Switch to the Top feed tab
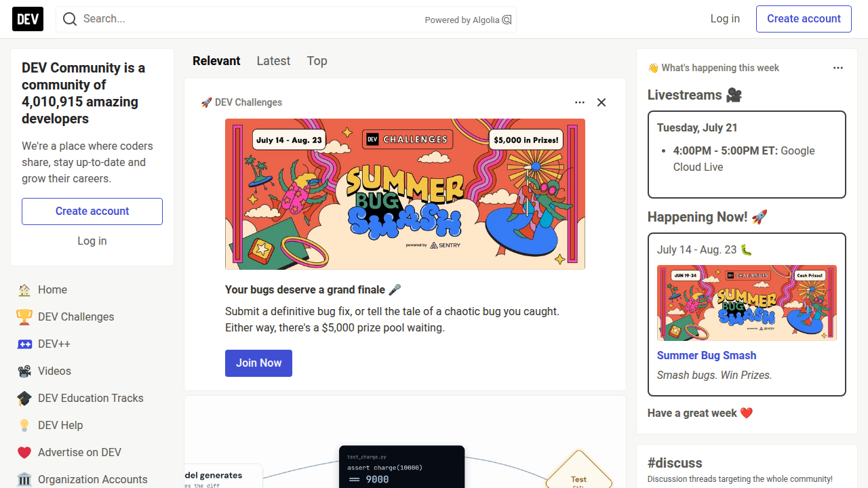The height and width of the screenshot is (488, 868). click(317, 61)
